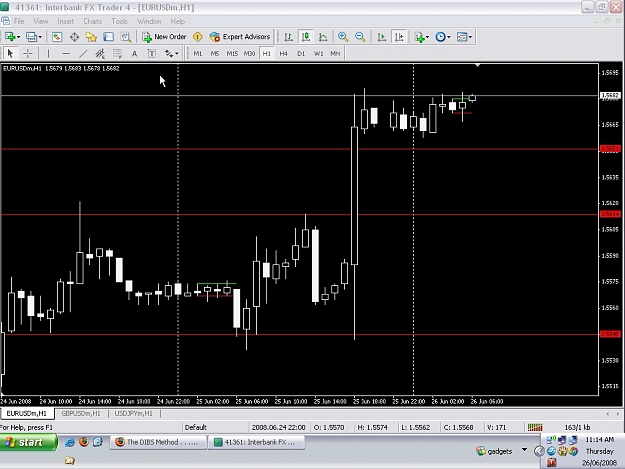Toggle the Expert Advisors button
This screenshot has height=469, width=625.
coord(240,37)
